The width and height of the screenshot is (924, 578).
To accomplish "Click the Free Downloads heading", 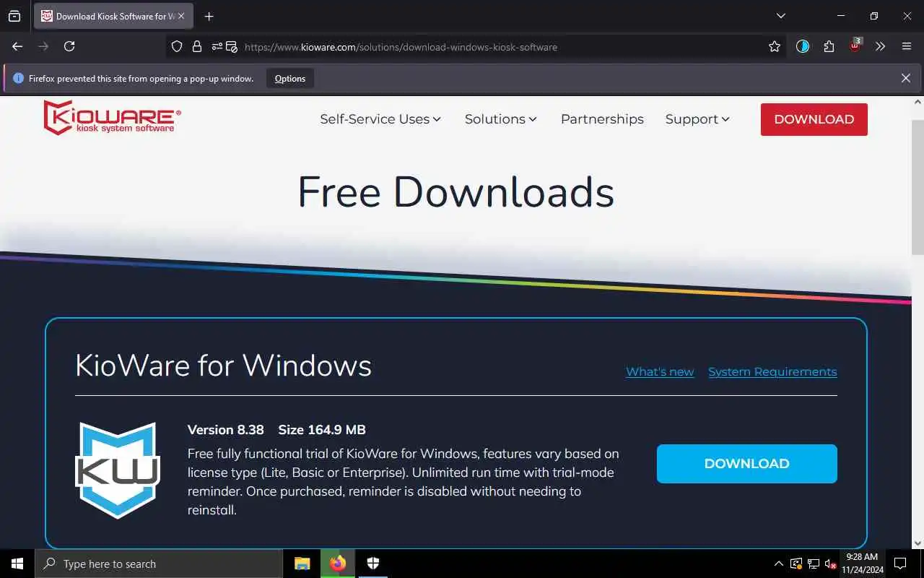I will (456, 192).
